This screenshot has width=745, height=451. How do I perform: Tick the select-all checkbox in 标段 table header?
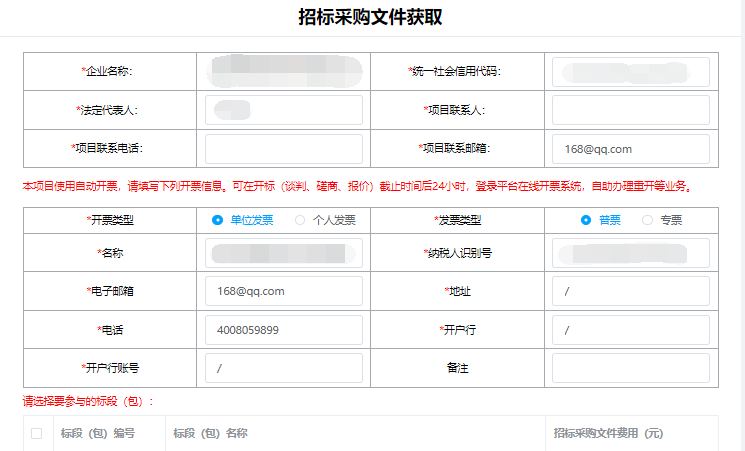coord(37,434)
